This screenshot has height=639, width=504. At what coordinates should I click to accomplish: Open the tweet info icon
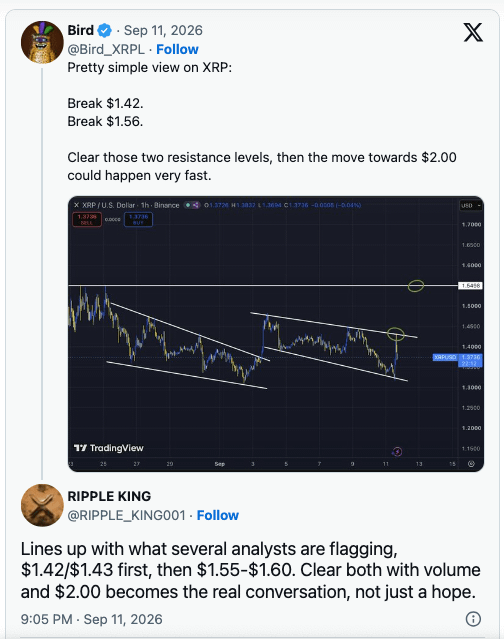click(x=473, y=619)
